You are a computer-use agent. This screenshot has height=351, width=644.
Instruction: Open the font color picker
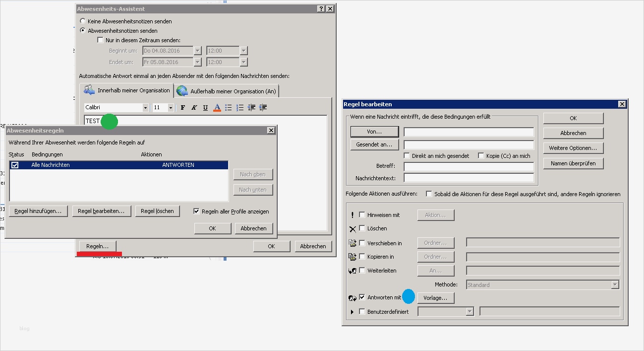click(217, 107)
